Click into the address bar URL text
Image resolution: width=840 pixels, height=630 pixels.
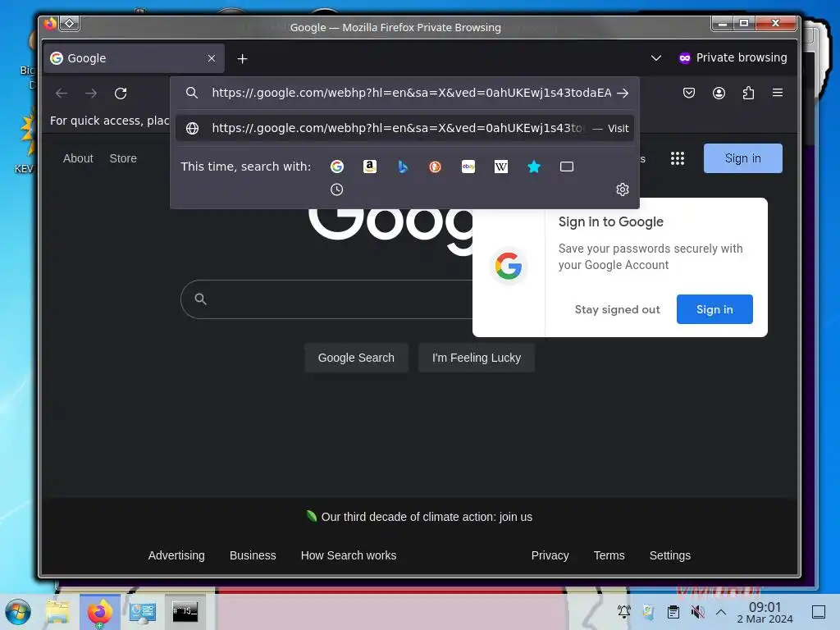pyautogui.click(x=412, y=94)
